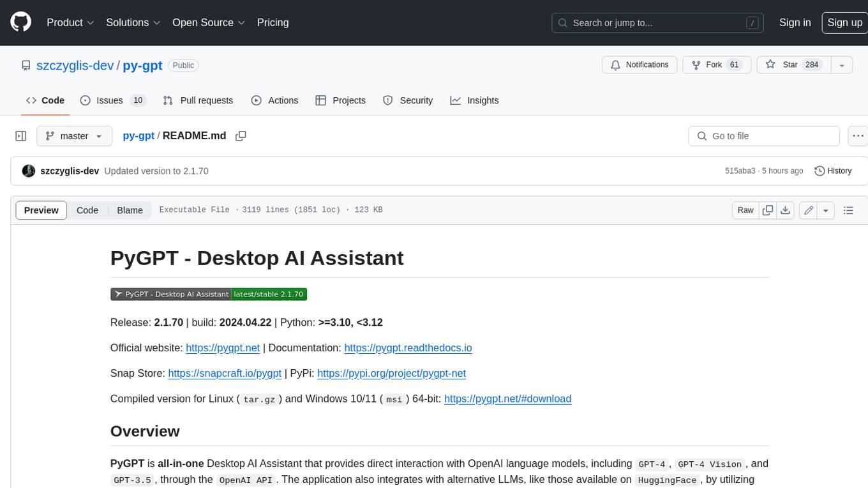Open commit message Updated version to 2.1.70
Viewport: 868px width, 488px height.
click(156, 171)
